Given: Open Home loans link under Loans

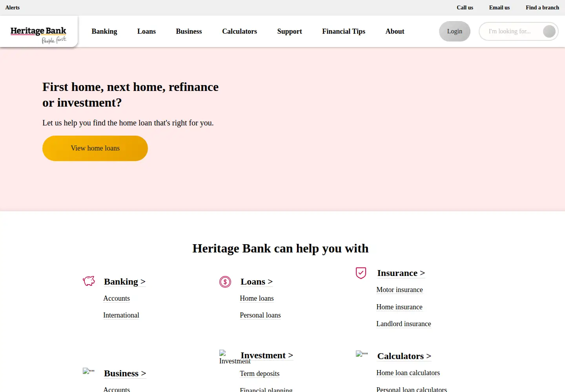Looking at the screenshot, I should pos(257,298).
